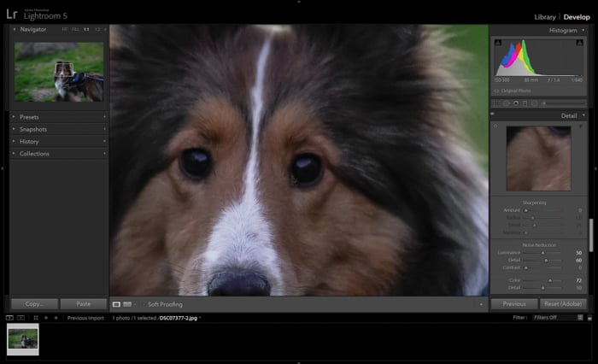598x364 pixels.
Task: Toggle the Detail panel on/off switch
Action: click(492, 114)
